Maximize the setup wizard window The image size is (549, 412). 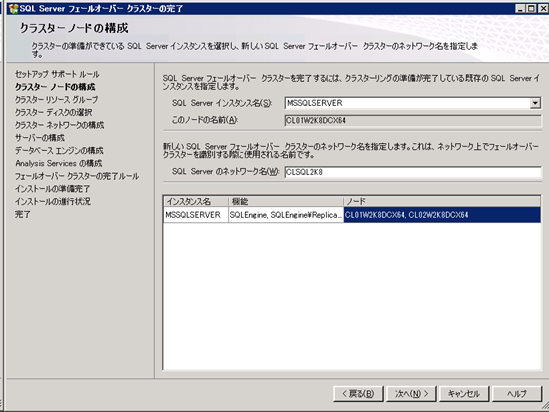pos(531,8)
